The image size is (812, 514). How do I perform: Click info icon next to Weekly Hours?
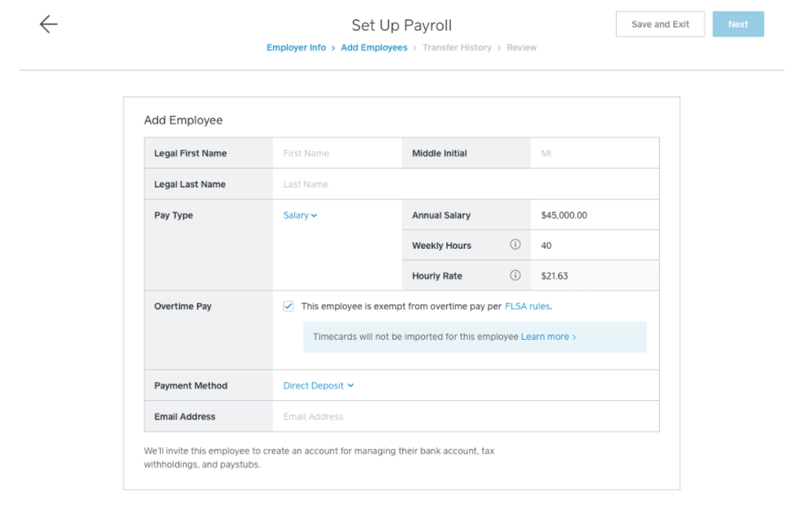[515, 245]
